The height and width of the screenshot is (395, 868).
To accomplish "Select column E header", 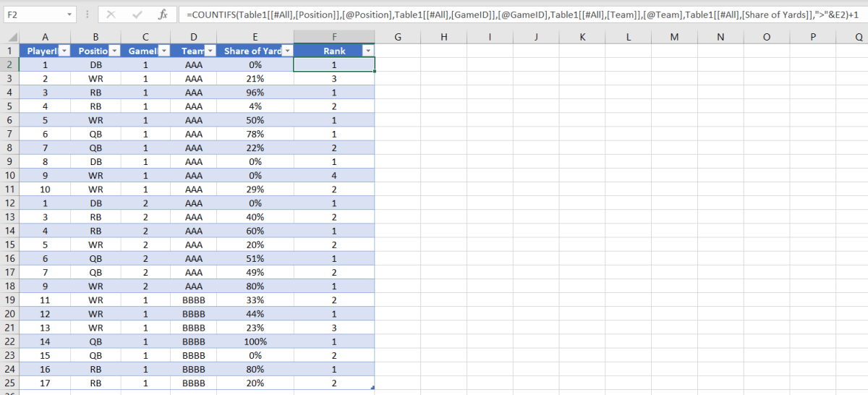I will tap(255, 37).
